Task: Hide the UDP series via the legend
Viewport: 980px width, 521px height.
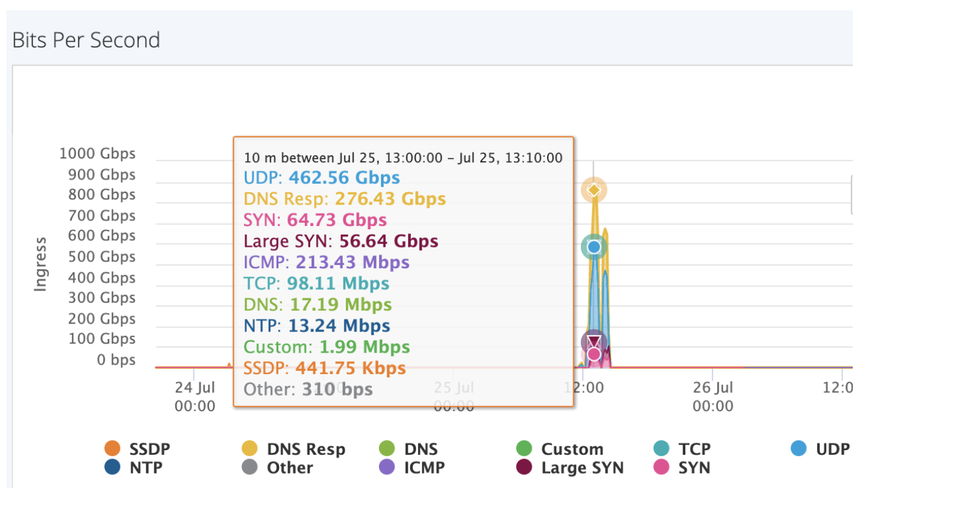Action: pos(820,449)
